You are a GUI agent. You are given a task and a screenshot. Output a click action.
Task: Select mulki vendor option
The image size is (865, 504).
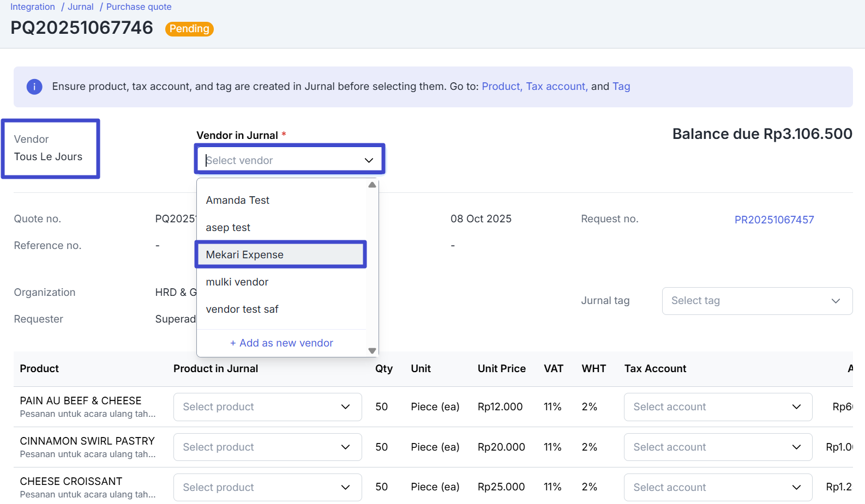click(x=237, y=282)
